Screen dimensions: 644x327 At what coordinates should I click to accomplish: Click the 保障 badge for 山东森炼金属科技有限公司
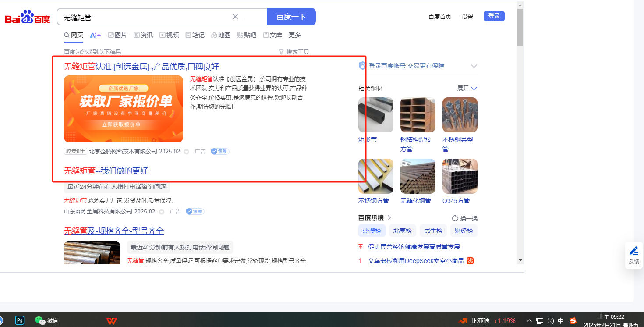click(195, 211)
